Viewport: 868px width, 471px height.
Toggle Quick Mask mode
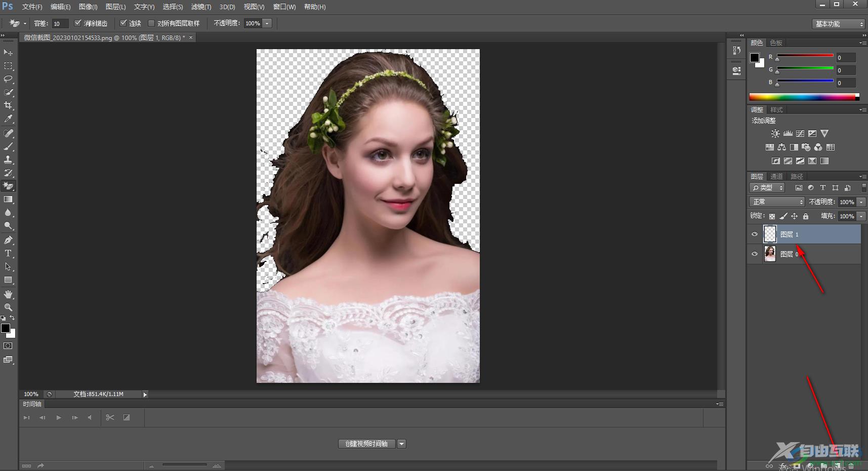click(8, 346)
